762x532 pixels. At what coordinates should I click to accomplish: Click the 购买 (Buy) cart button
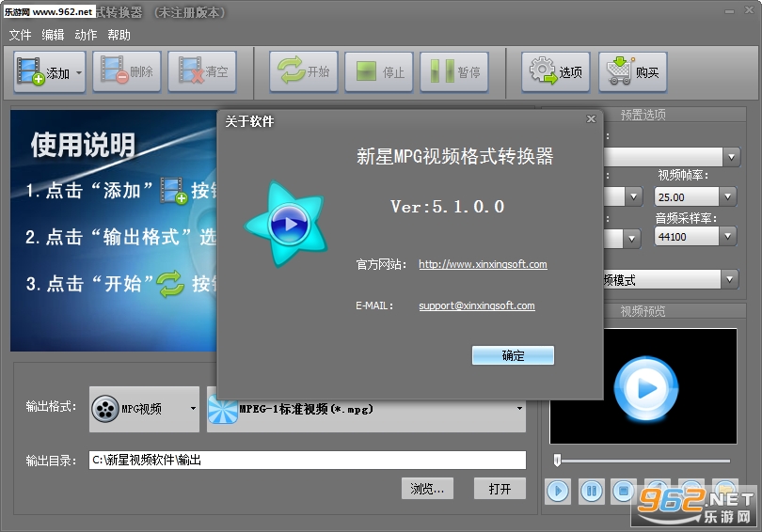[x=633, y=72]
